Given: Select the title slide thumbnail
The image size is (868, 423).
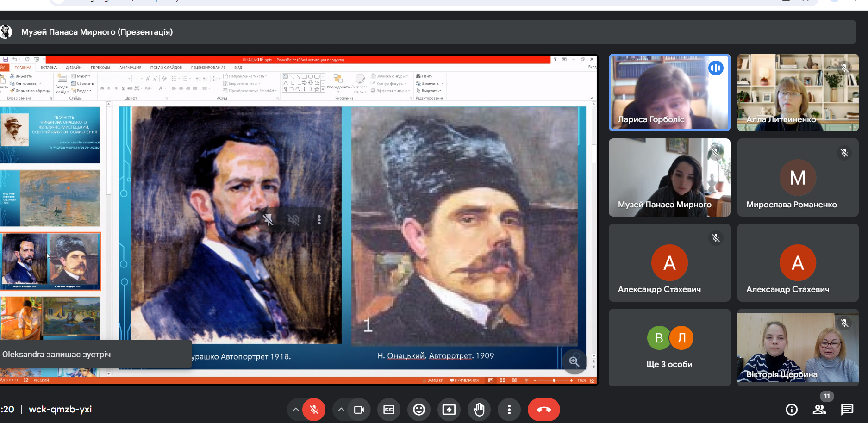Looking at the screenshot, I should pos(50,135).
